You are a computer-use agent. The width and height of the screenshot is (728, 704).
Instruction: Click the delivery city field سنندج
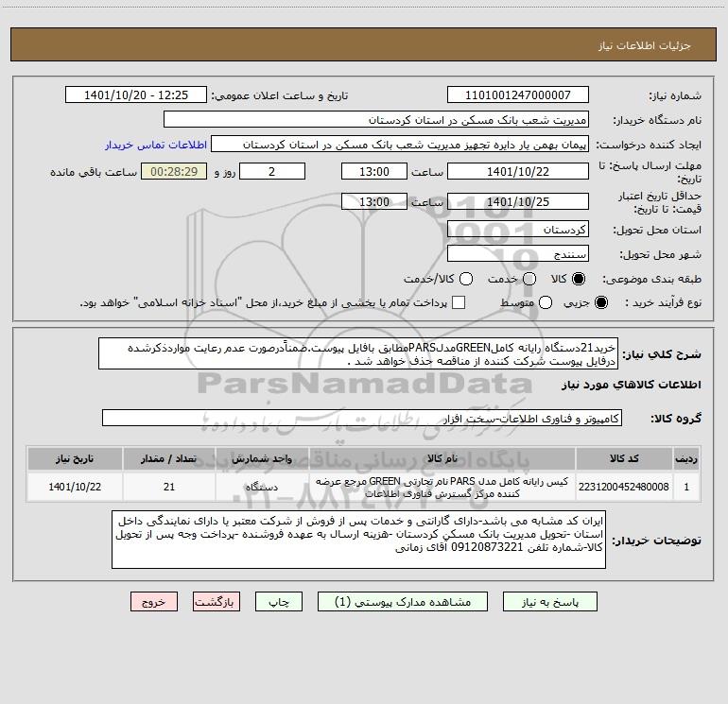point(518,253)
